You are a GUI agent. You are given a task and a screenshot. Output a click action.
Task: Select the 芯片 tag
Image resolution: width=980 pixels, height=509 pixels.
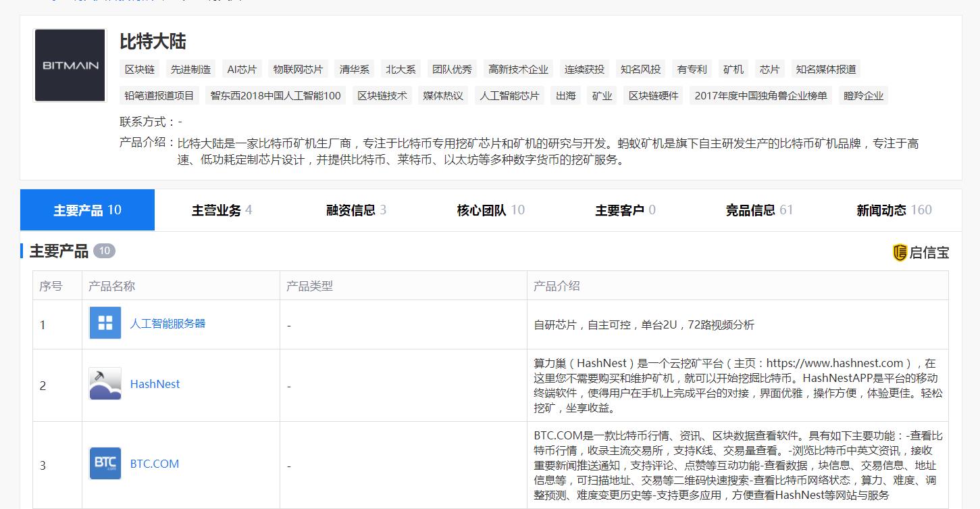(769, 69)
